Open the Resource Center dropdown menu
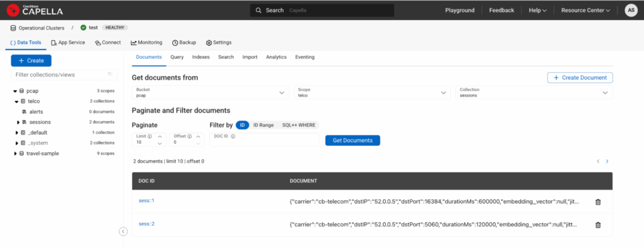644x248 pixels. pos(586,10)
